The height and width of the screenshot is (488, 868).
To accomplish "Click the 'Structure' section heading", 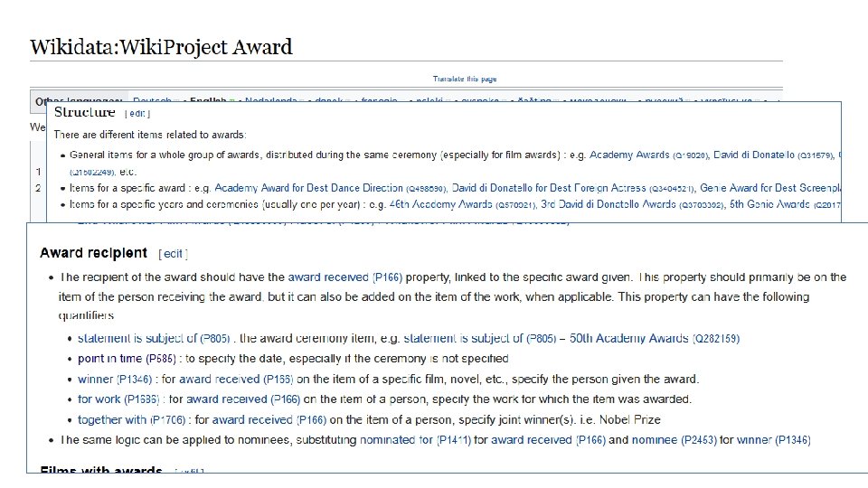I will point(85,112).
